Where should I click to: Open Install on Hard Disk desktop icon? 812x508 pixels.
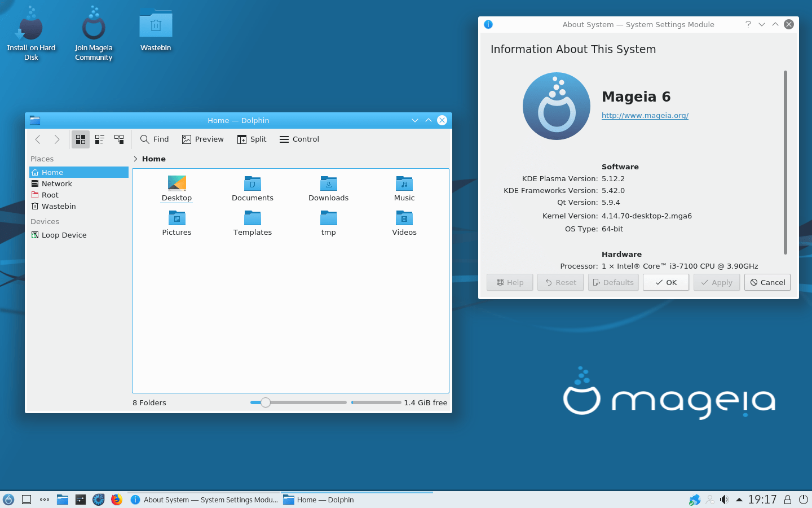pyautogui.click(x=31, y=34)
